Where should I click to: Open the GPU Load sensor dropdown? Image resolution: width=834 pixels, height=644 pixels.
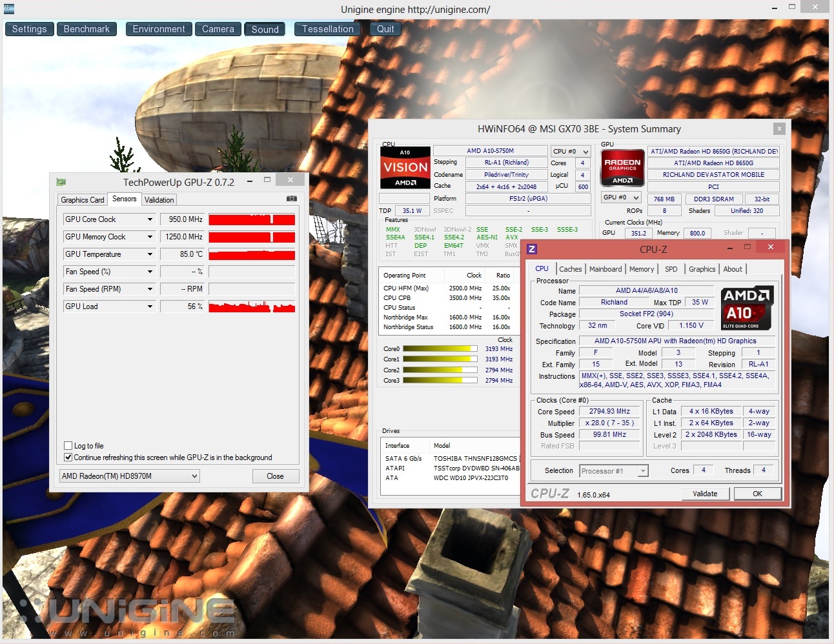click(x=150, y=307)
